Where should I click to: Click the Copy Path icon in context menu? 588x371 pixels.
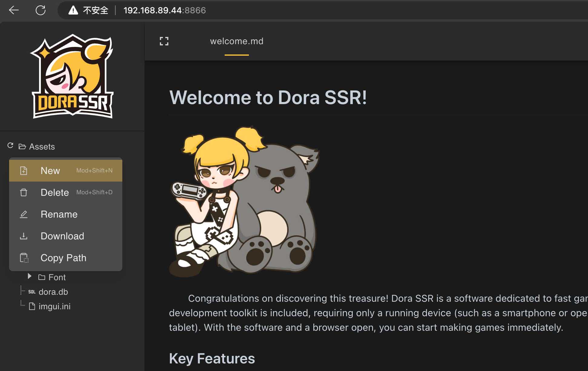[24, 258]
